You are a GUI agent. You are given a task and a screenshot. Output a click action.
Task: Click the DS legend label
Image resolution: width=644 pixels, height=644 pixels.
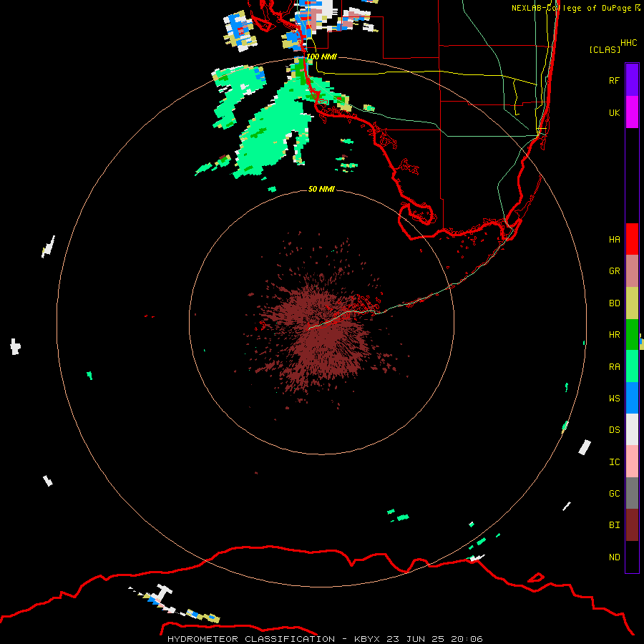pyautogui.click(x=614, y=430)
